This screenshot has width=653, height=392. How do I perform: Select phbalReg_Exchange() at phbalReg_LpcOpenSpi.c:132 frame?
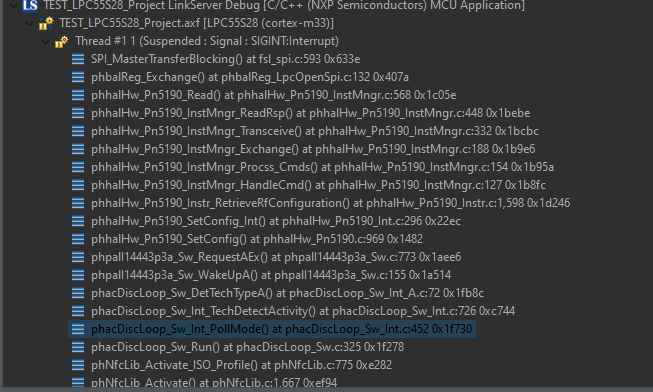click(250, 77)
